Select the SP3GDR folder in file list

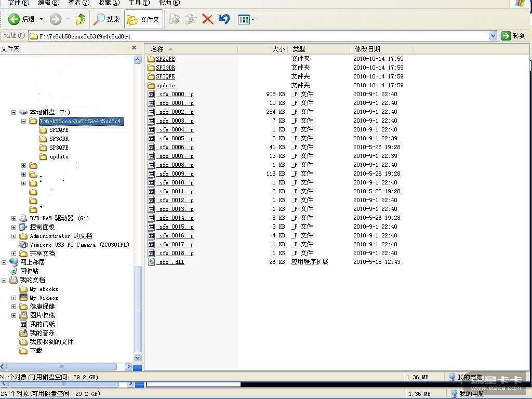(165, 68)
